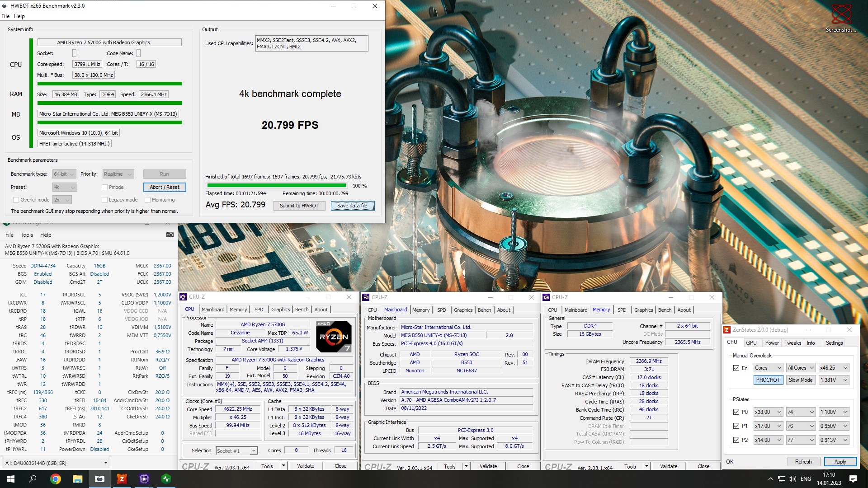
Task: Open the Priority Realtime dropdown
Action: [x=118, y=174]
